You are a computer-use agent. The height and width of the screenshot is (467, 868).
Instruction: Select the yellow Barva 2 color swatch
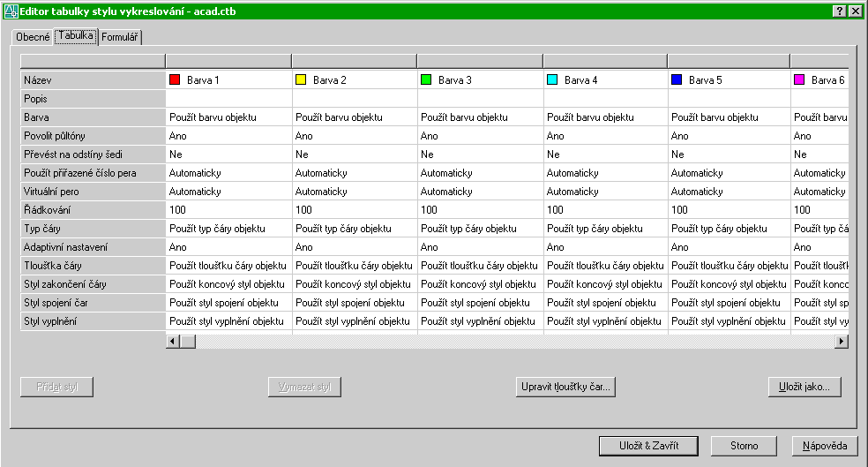pyautogui.click(x=301, y=79)
